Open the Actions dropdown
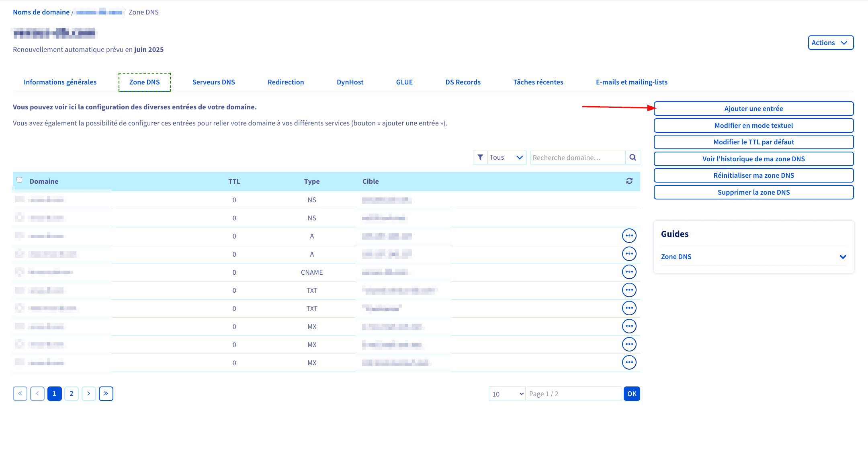 831,43
